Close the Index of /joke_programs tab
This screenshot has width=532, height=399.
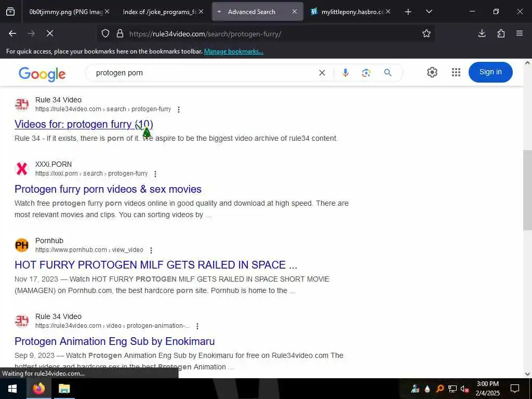coord(201,12)
